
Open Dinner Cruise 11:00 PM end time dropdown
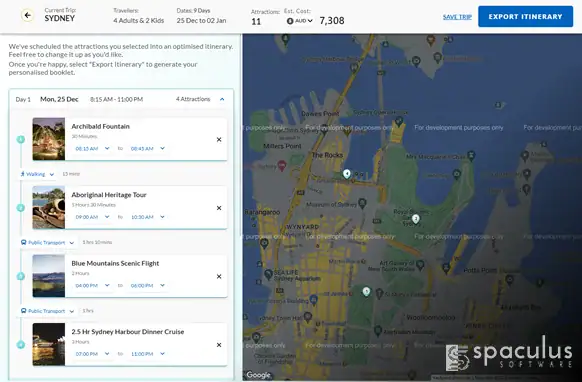[x=147, y=354]
